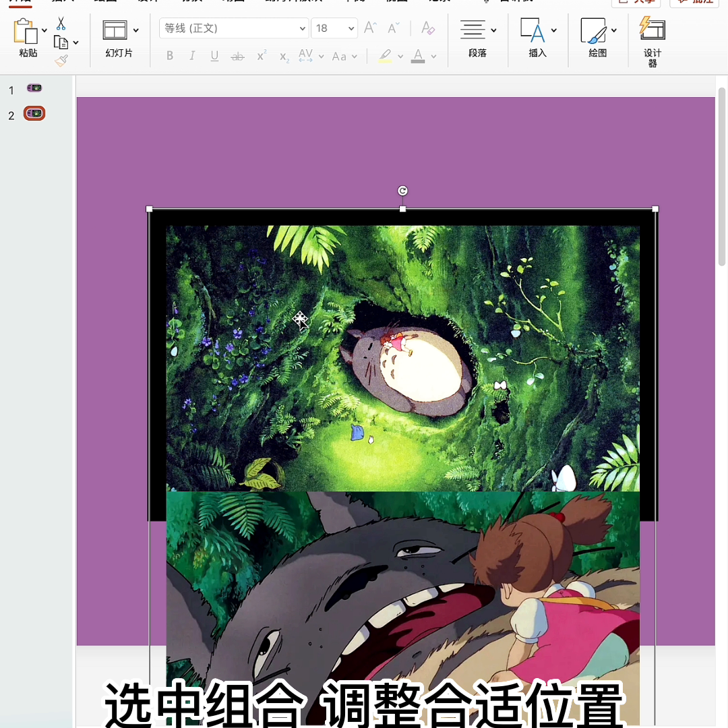
Task: Expand the Copy dropdown arrow
Action: pyautogui.click(x=75, y=42)
